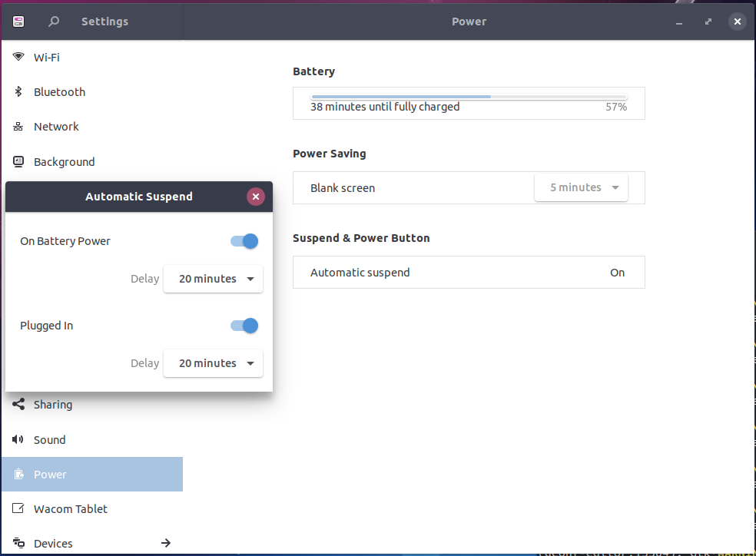Click the Network icon in sidebar
The height and width of the screenshot is (556, 756).
pyautogui.click(x=18, y=127)
